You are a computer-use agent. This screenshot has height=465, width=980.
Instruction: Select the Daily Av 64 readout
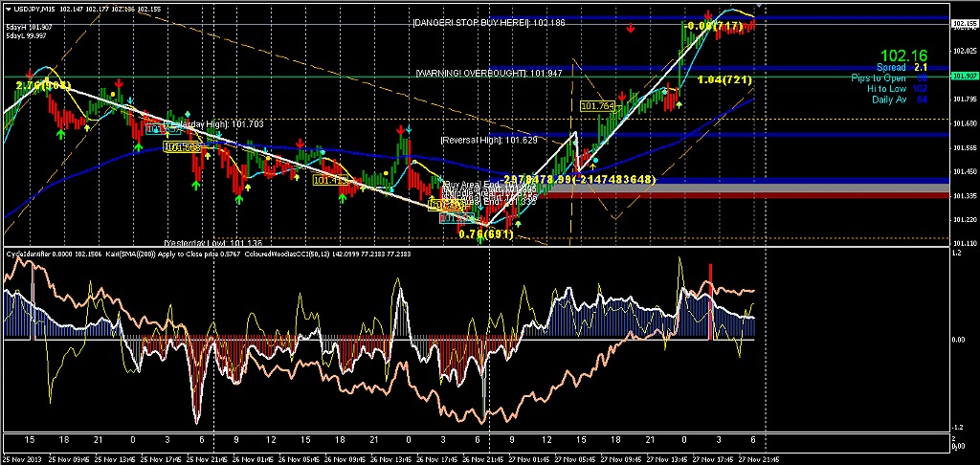click(900, 100)
